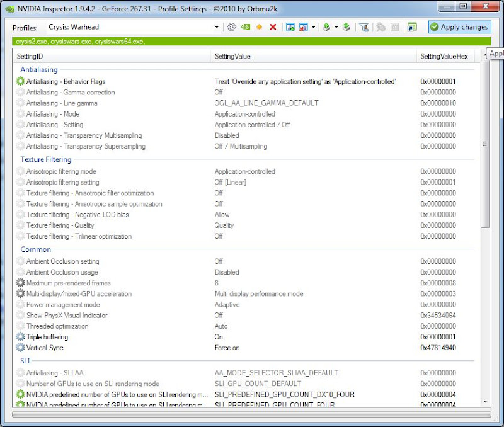Click the vertical scrollbar thumb
This screenshot has height=427, width=504.
[485, 144]
